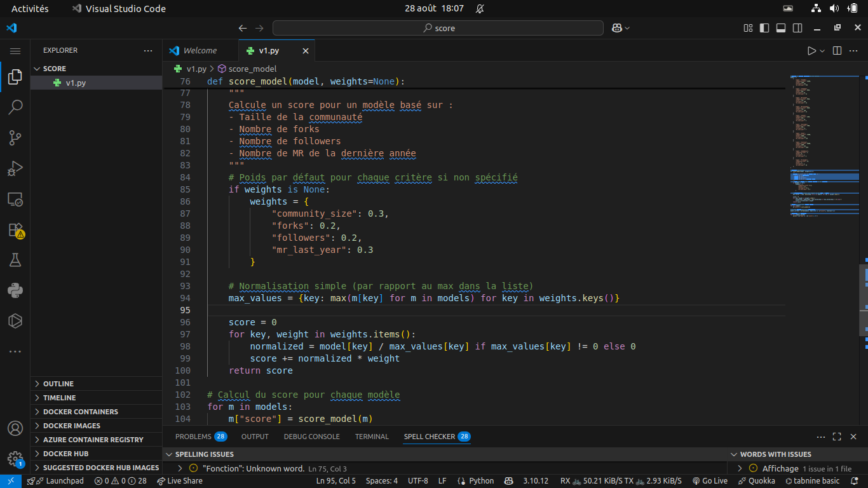
Task: Expand the Suggested Docker Hub Images section
Action: point(96,468)
